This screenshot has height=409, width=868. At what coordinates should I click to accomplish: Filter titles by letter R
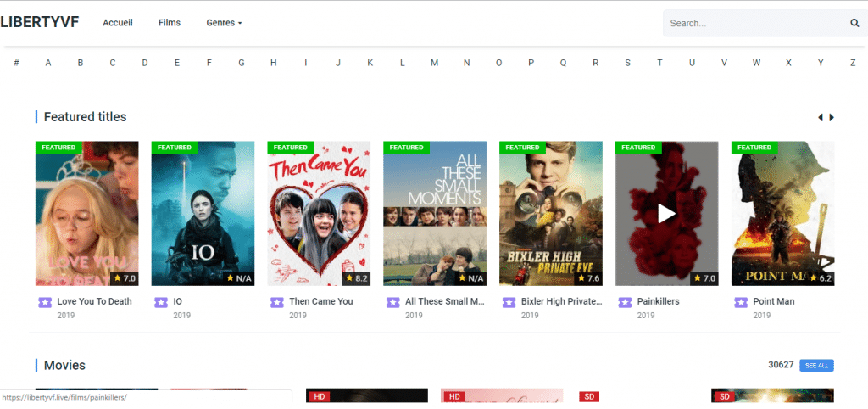(596, 63)
